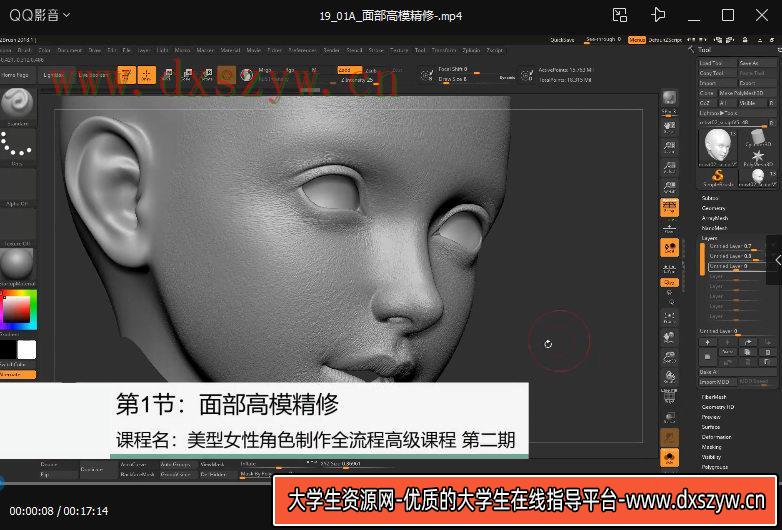The height and width of the screenshot is (530, 782).
Task: Toggle the Rgb channel button
Action: pyautogui.click(x=290, y=70)
